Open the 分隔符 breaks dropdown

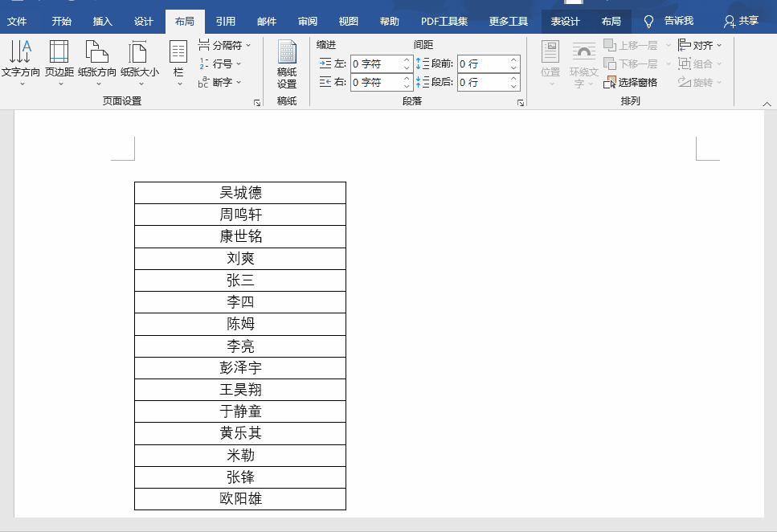(224, 45)
